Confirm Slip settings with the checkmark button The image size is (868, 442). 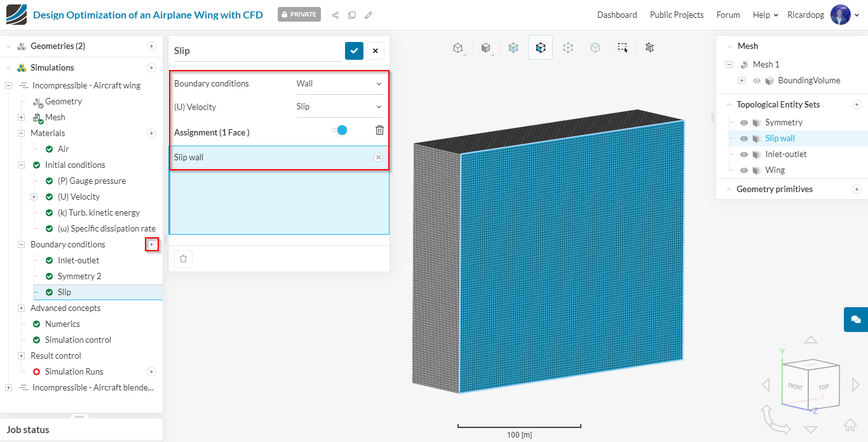coord(354,51)
